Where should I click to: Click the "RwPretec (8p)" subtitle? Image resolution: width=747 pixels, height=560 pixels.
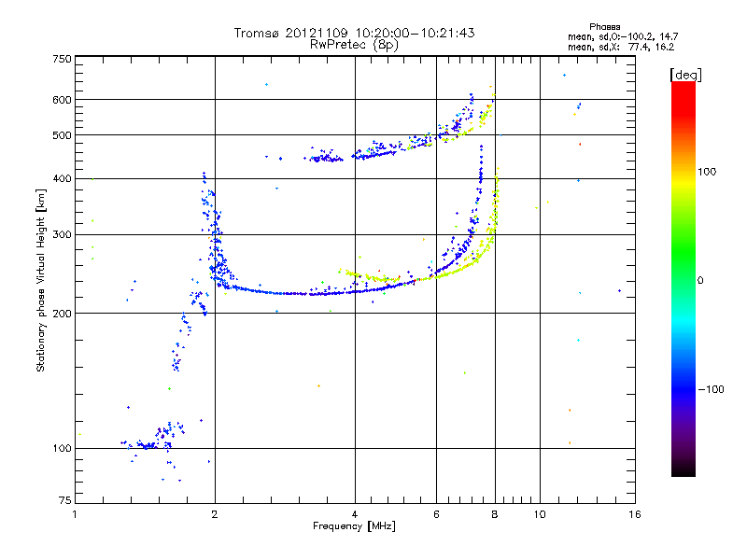pyautogui.click(x=354, y=45)
